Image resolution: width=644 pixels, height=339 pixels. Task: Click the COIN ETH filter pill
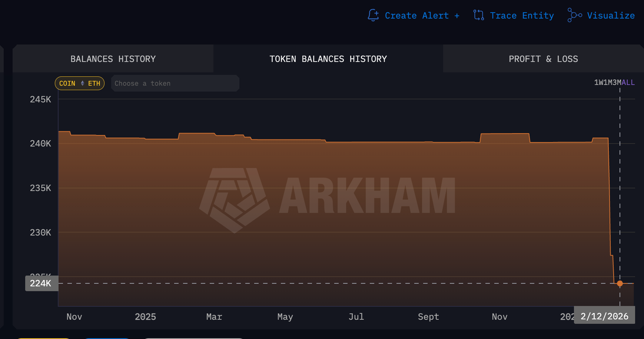coord(79,83)
